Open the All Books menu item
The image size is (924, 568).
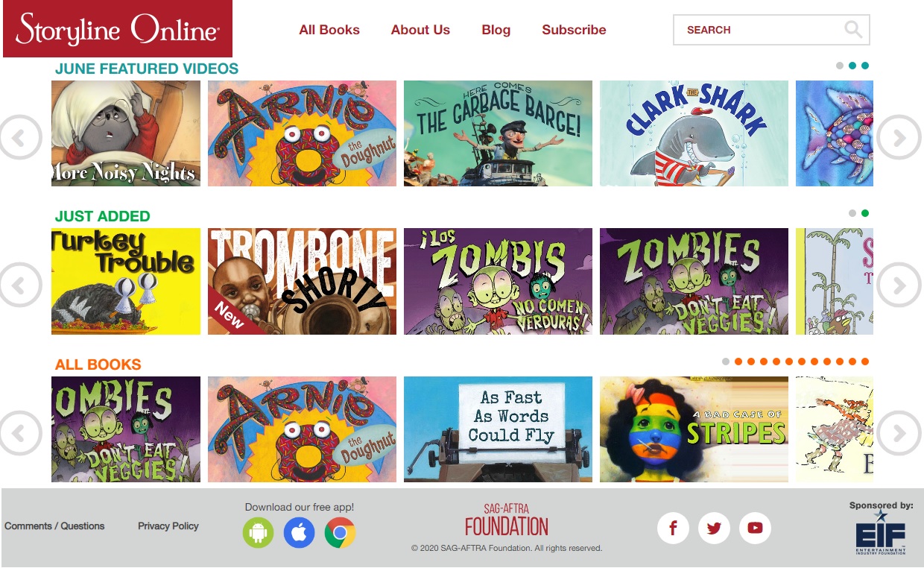tap(329, 30)
